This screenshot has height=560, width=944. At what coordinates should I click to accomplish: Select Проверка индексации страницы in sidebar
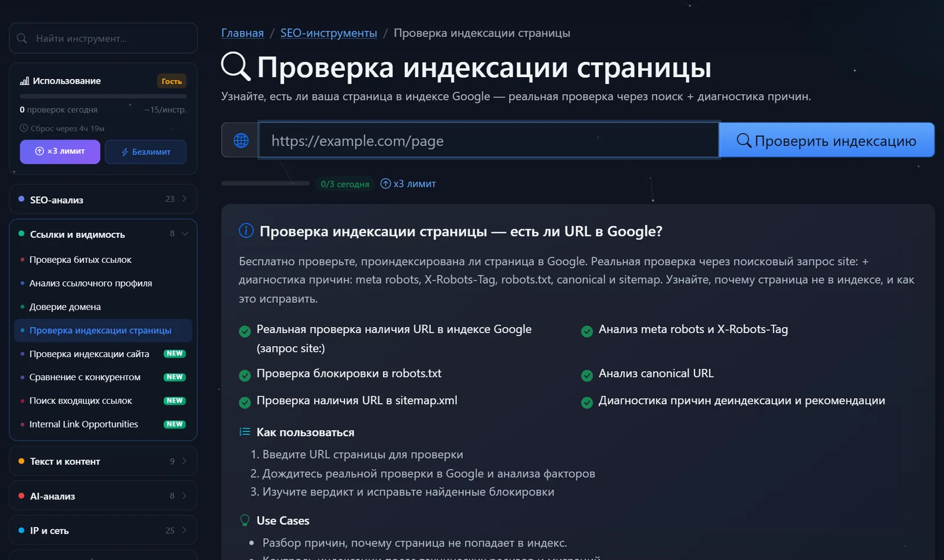(x=103, y=330)
